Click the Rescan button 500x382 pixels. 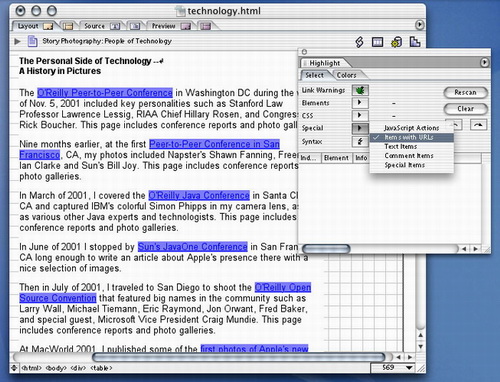click(x=465, y=92)
